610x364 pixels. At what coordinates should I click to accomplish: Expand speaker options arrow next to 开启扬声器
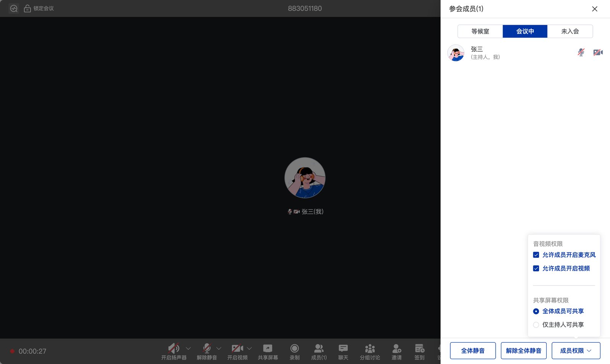point(188,348)
